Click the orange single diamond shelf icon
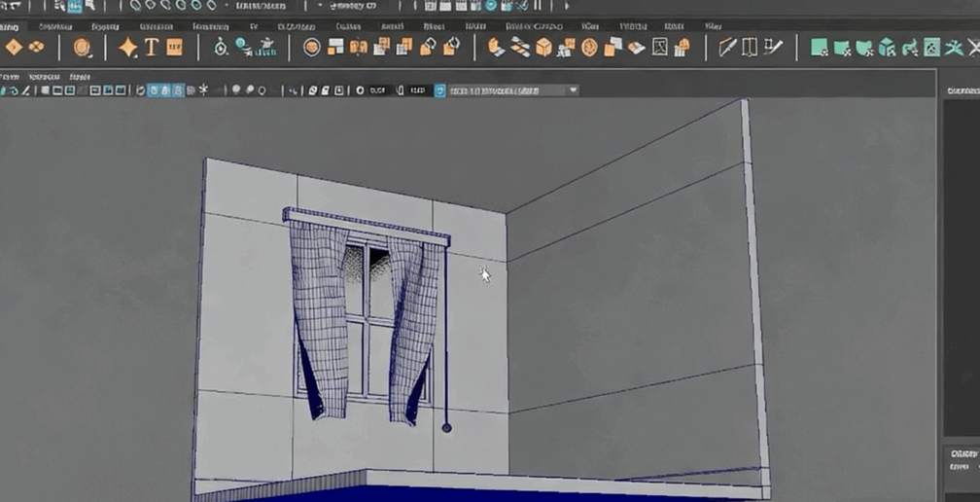Image resolution: width=980 pixels, height=502 pixels. tap(14, 47)
